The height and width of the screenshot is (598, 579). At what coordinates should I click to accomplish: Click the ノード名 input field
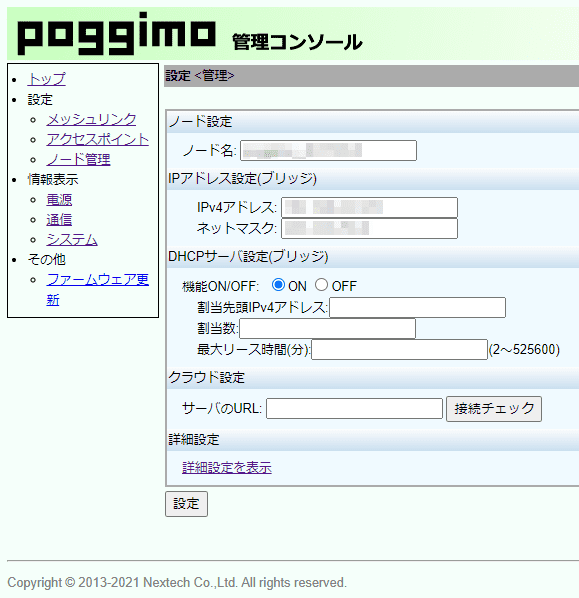328,150
